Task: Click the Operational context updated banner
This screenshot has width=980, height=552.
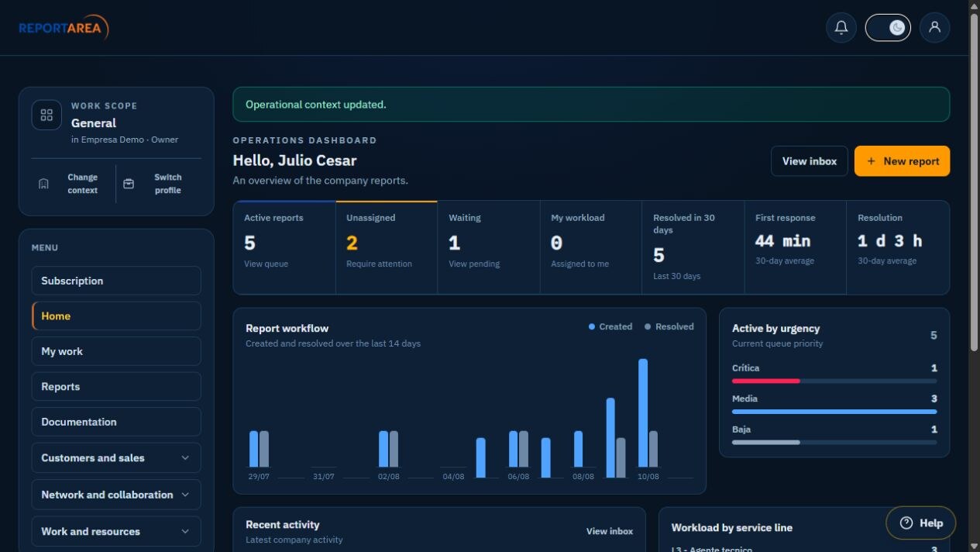Action: [591, 104]
